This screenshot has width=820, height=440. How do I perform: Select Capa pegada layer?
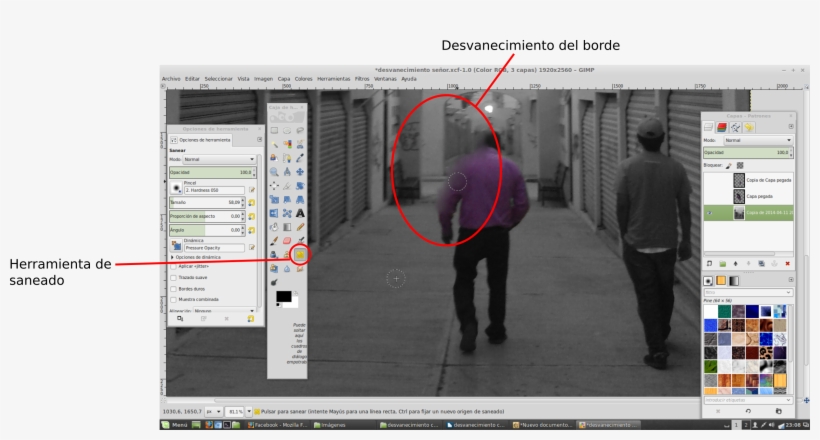coord(748,196)
